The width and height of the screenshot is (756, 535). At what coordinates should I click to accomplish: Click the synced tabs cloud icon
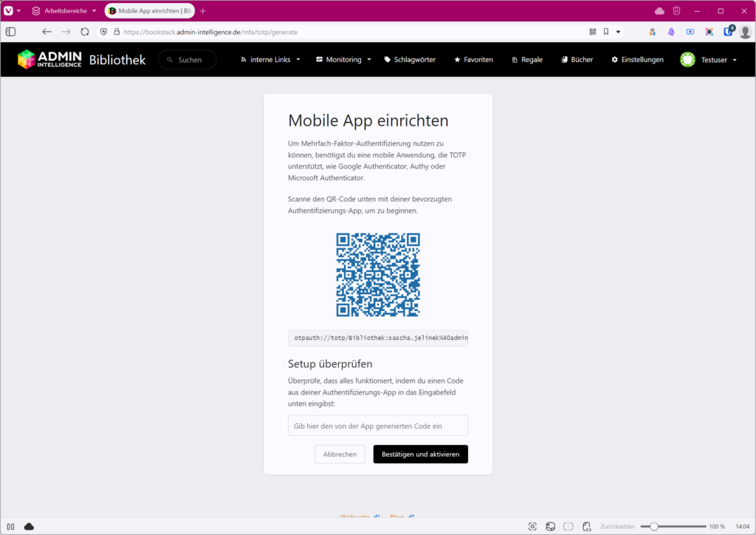tap(658, 10)
